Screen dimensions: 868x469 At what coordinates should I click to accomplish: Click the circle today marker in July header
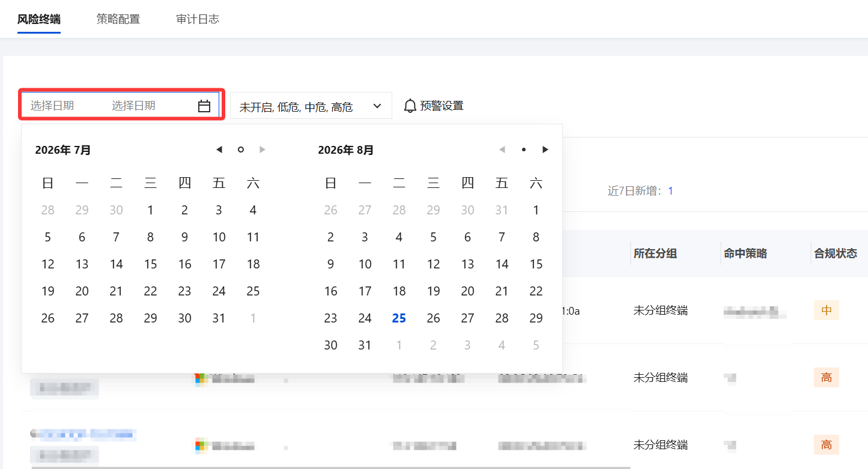pyautogui.click(x=241, y=150)
